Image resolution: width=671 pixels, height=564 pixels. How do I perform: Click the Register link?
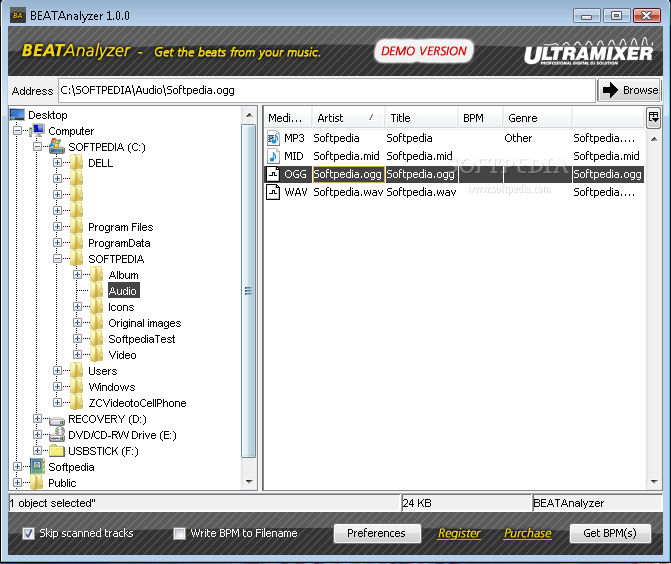tap(459, 533)
